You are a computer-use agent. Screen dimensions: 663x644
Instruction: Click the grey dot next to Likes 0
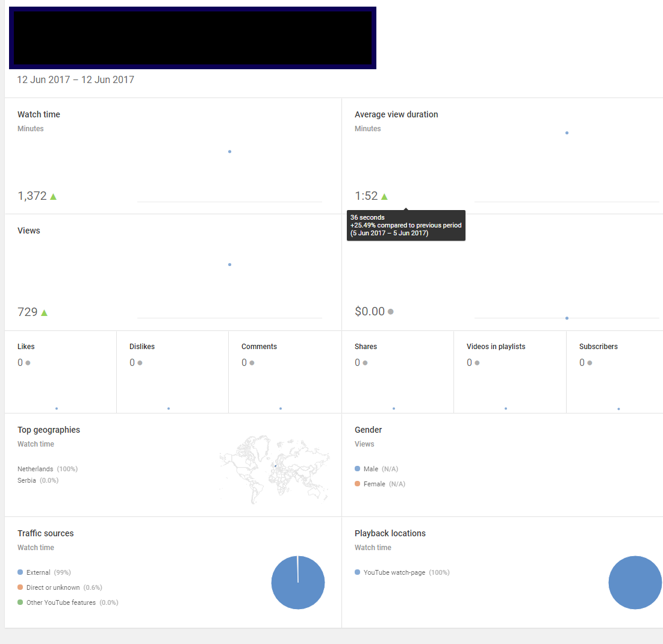28,363
